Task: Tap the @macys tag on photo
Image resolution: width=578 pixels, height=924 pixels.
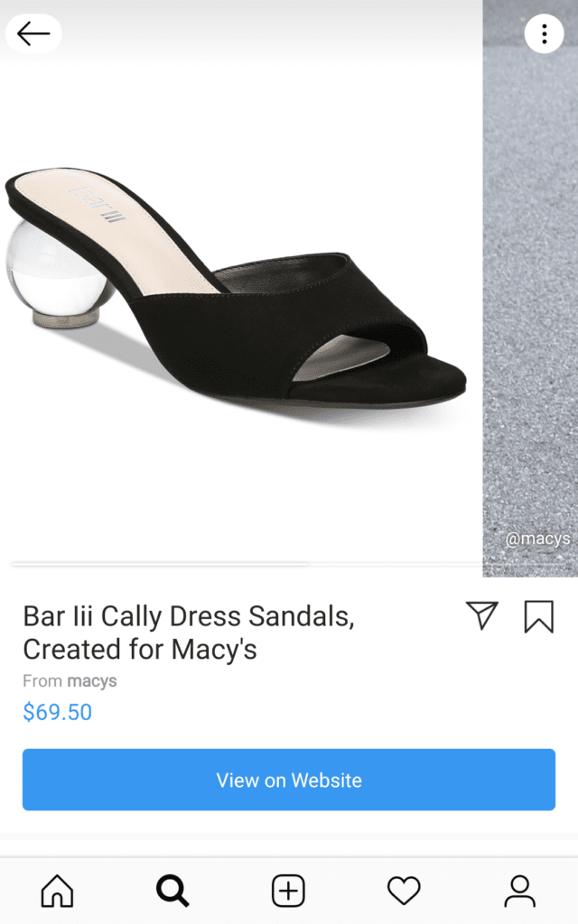Action: [x=537, y=539]
